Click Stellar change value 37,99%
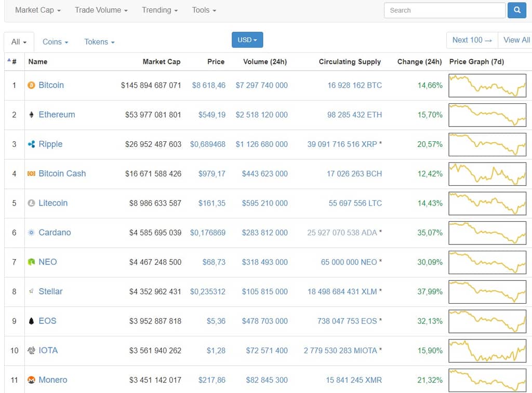 pyautogui.click(x=430, y=292)
